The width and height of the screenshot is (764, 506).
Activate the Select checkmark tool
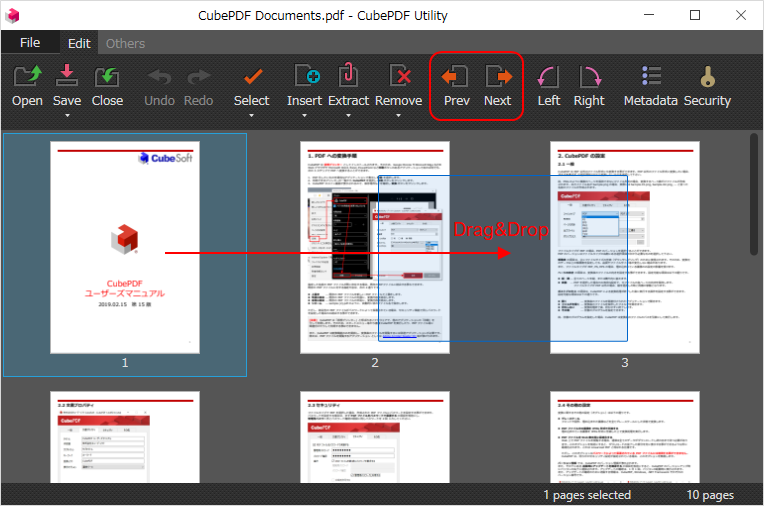coord(251,86)
